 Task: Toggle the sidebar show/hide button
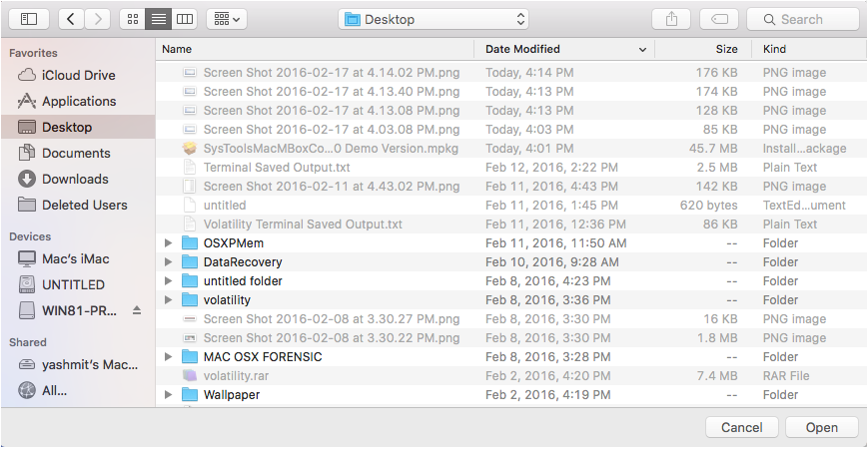pos(28,19)
